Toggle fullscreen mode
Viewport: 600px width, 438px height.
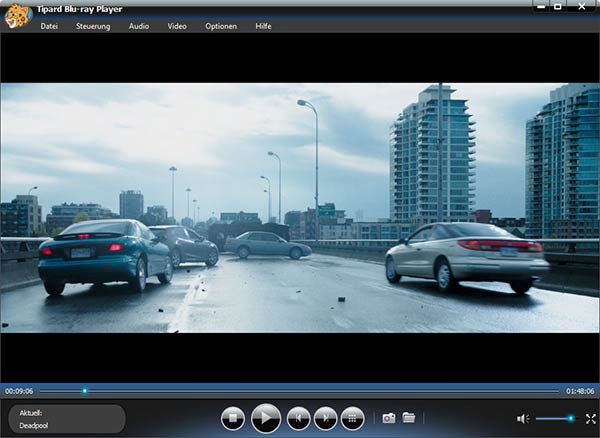click(591, 419)
